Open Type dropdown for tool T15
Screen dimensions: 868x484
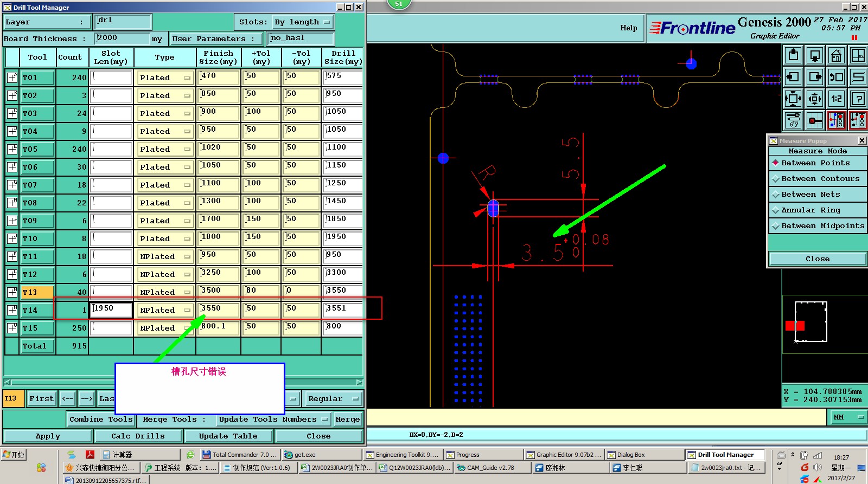click(x=165, y=328)
